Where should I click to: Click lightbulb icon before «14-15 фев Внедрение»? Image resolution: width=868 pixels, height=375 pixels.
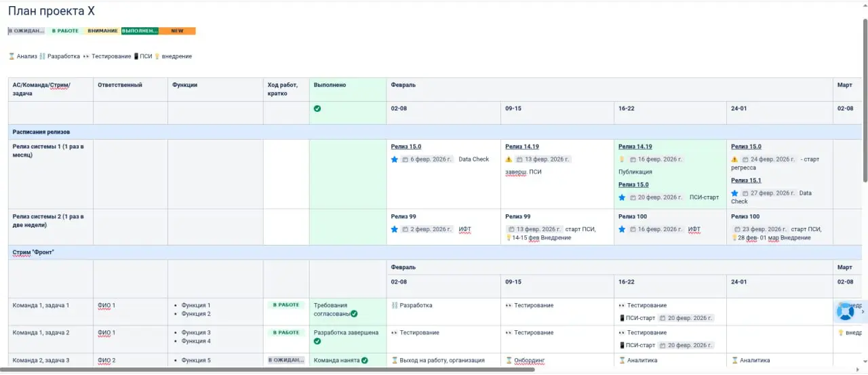click(x=509, y=238)
